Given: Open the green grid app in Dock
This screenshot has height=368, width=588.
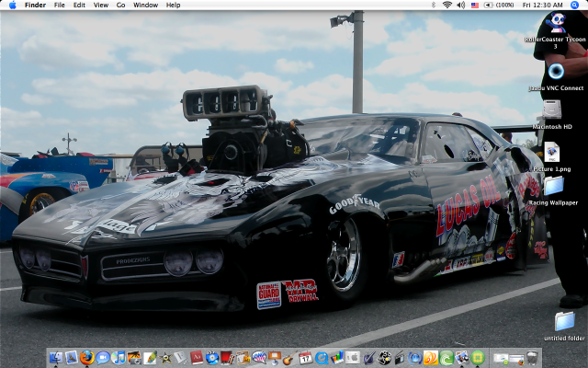Looking at the screenshot, I should point(478,358).
